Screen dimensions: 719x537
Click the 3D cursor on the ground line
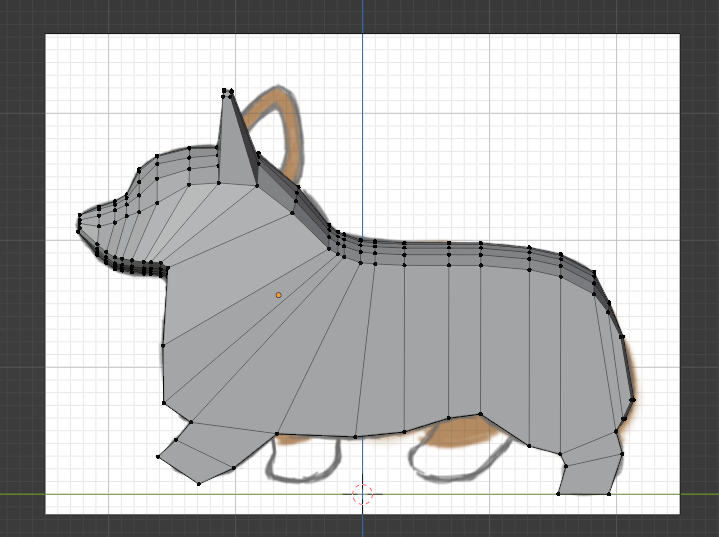363,494
